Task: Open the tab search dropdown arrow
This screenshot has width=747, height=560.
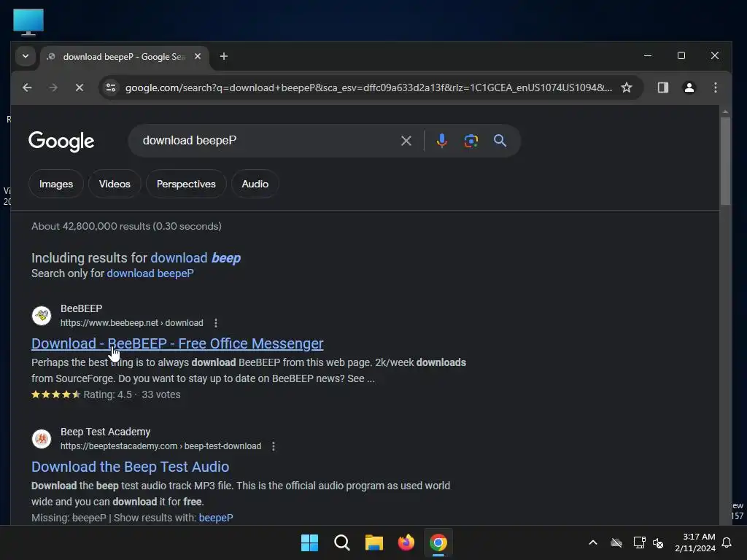Action: coord(26,56)
